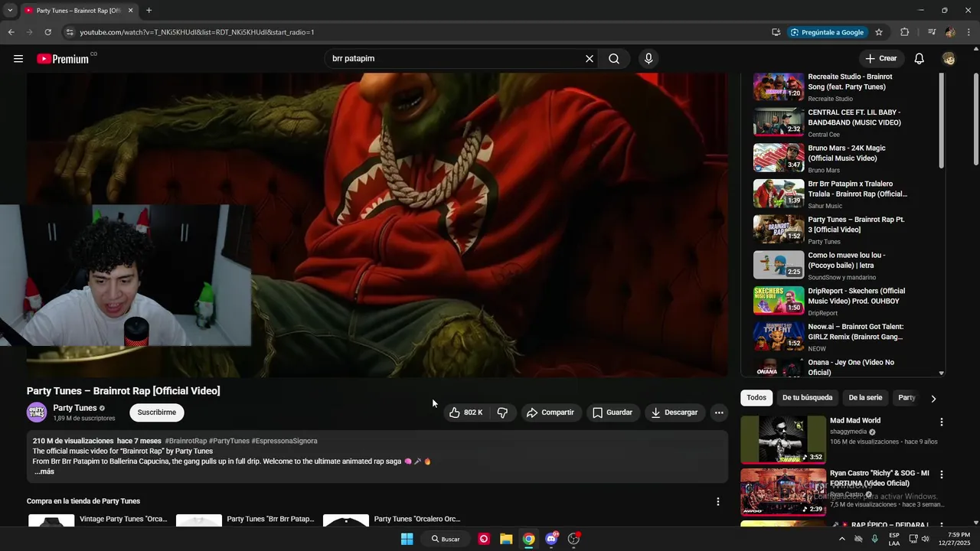
Task: Open File Explorer from the taskbar
Action: [x=506, y=539]
